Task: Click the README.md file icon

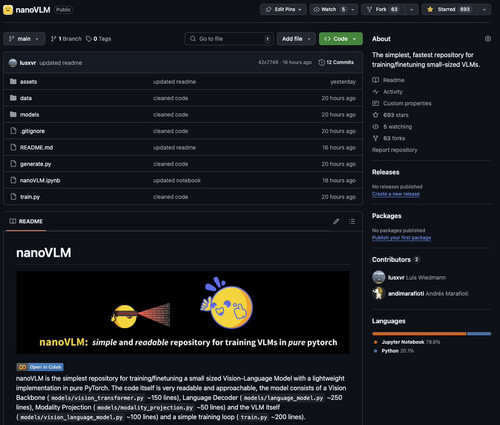Action: [13, 147]
